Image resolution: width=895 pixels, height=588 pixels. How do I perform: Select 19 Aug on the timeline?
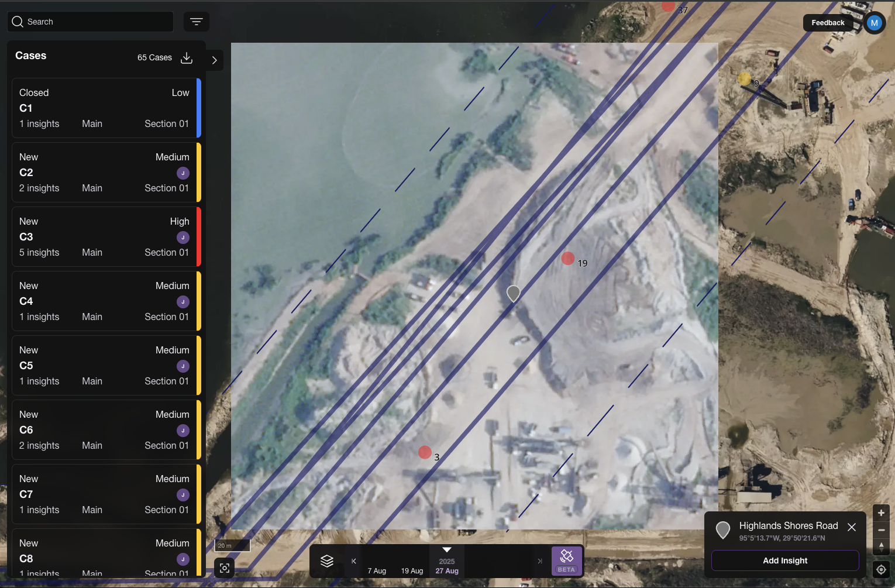(412, 570)
